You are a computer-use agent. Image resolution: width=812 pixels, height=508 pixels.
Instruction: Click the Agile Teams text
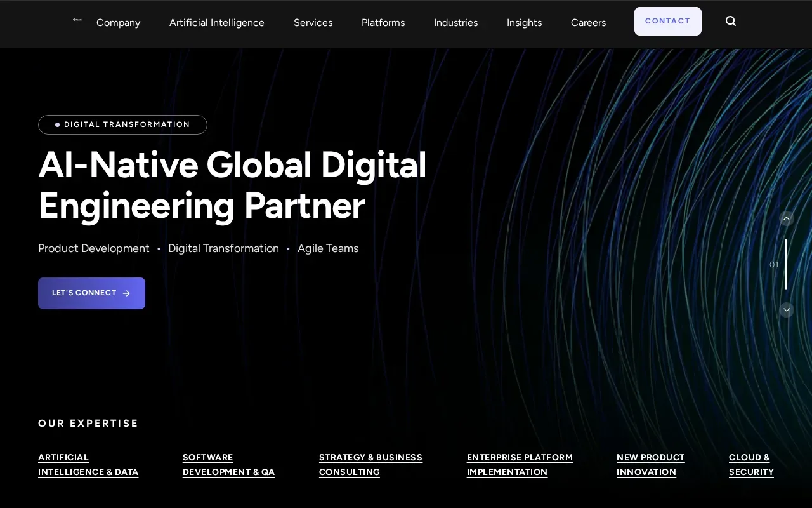point(328,248)
